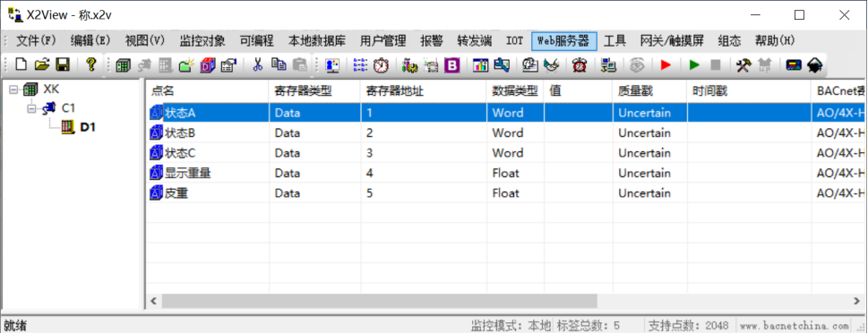Screen dimensions: 868x333
Task: Sort by the 寄存器类型 column header
Action: pos(314,91)
